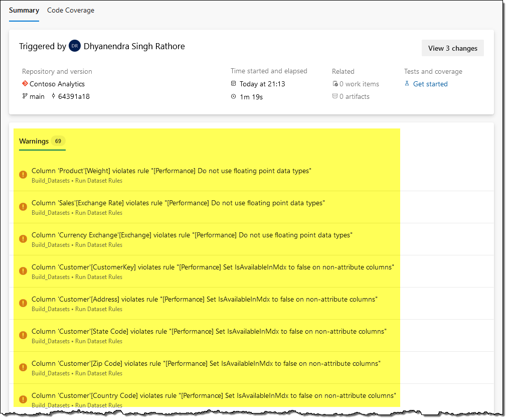Click the main branch icon
Image resolution: width=508 pixels, height=420 pixels.
coord(25,96)
